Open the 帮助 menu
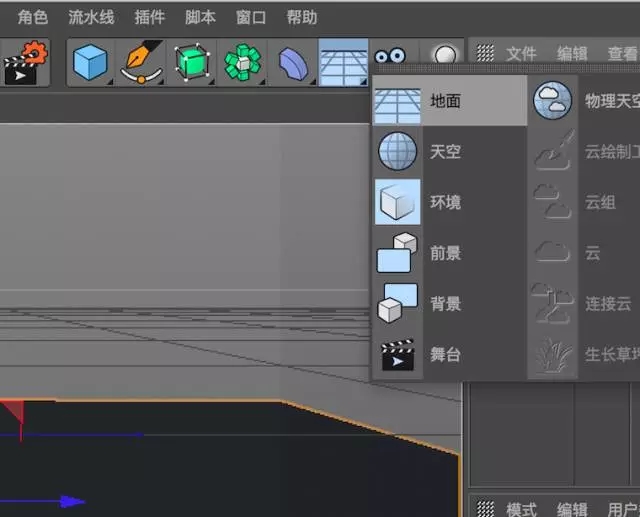 point(302,18)
